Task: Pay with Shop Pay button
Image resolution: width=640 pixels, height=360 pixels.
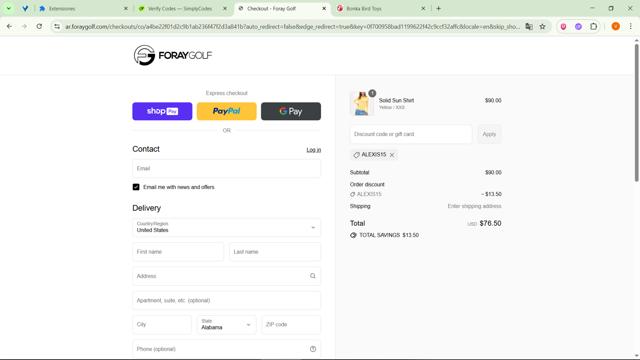Action: pyautogui.click(x=162, y=111)
